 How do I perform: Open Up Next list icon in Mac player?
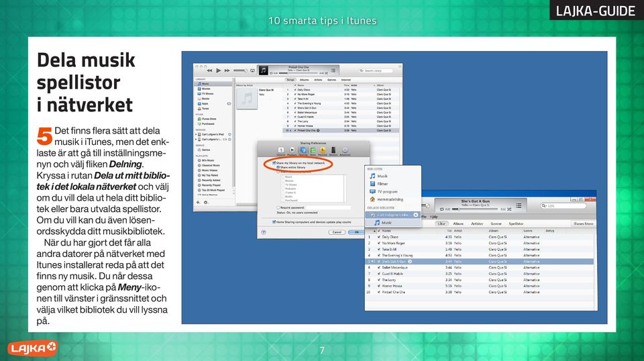point(333,70)
